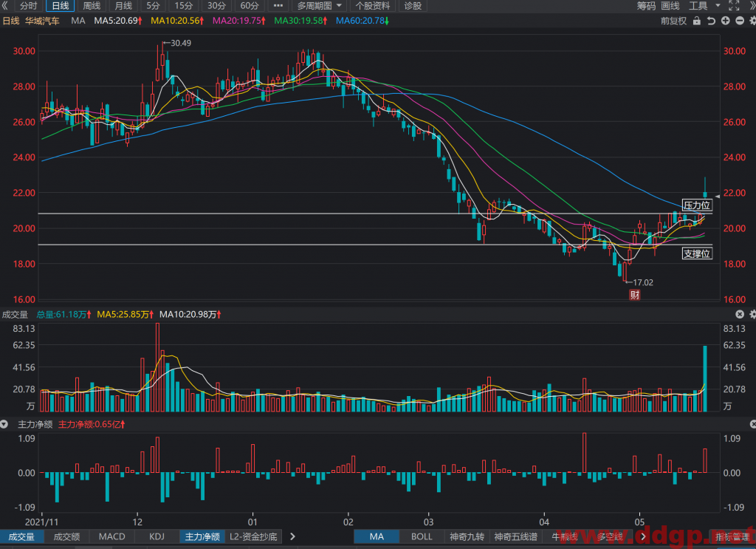The width and height of the screenshot is (756, 549).
Task: Expand the 主力净额 indicator dropdown triangle
Action: (4, 424)
